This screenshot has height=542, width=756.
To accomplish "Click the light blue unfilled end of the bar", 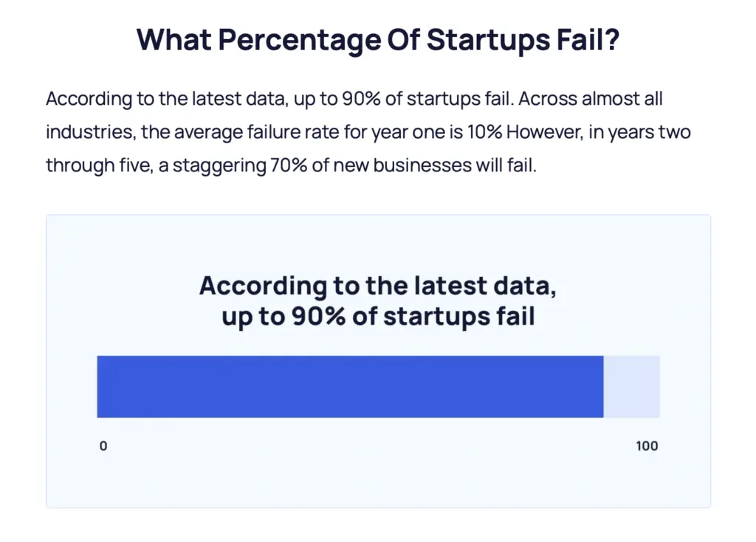I will coord(631,386).
